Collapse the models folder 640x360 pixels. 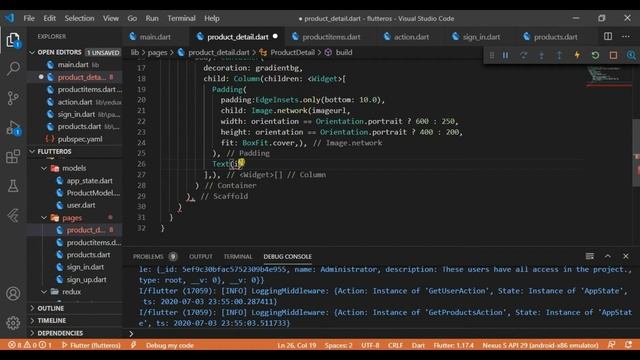coord(44,168)
